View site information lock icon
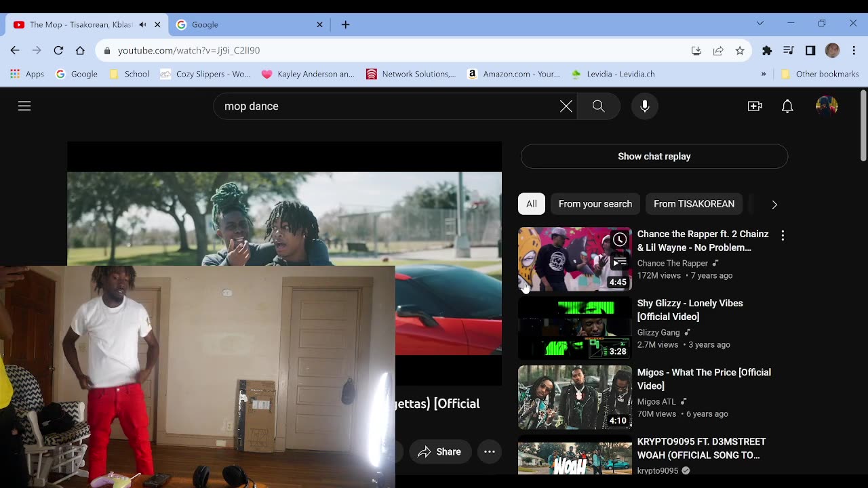The width and height of the screenshot is (868, 488). pyautogui.click(x=106, y=50)
